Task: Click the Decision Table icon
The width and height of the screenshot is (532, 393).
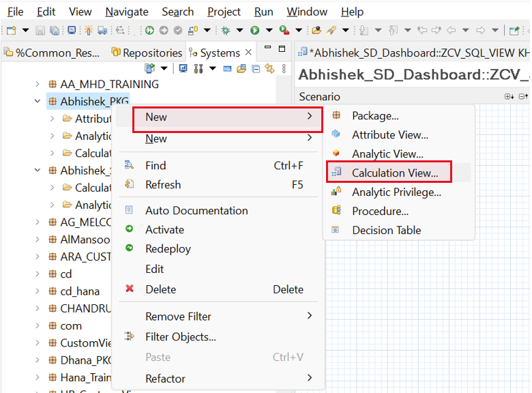Action: click(336, 231)
